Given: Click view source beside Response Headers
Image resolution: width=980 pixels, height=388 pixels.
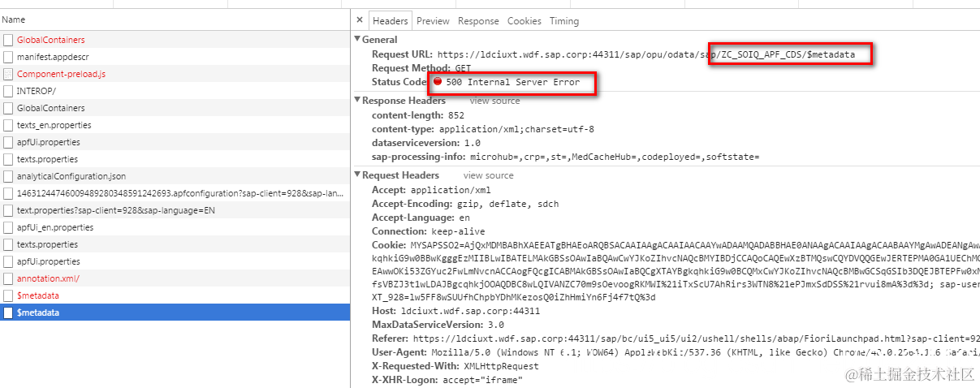Looking at the screenshot, I should pos(494,101).
